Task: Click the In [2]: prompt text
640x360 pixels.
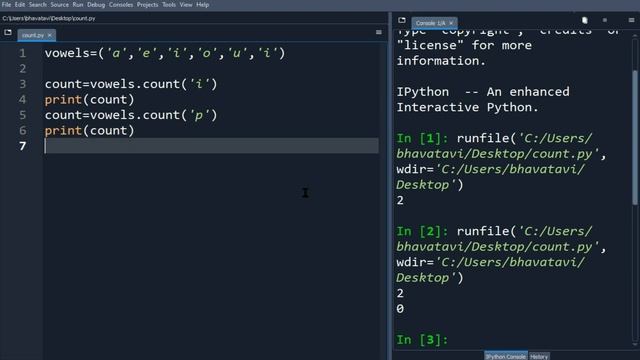Action: (x=422, y=231)
